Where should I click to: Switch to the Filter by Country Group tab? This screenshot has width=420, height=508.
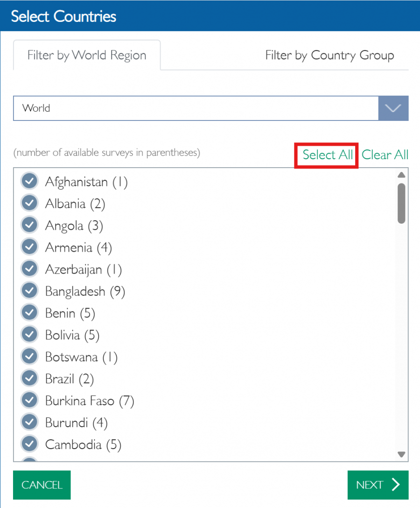tap(330, 55)
